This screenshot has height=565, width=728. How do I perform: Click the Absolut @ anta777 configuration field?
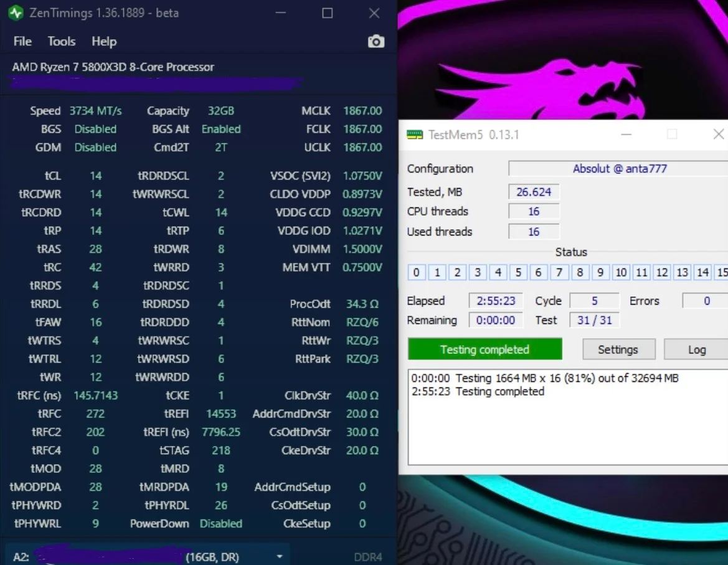[x=618, y=169]
